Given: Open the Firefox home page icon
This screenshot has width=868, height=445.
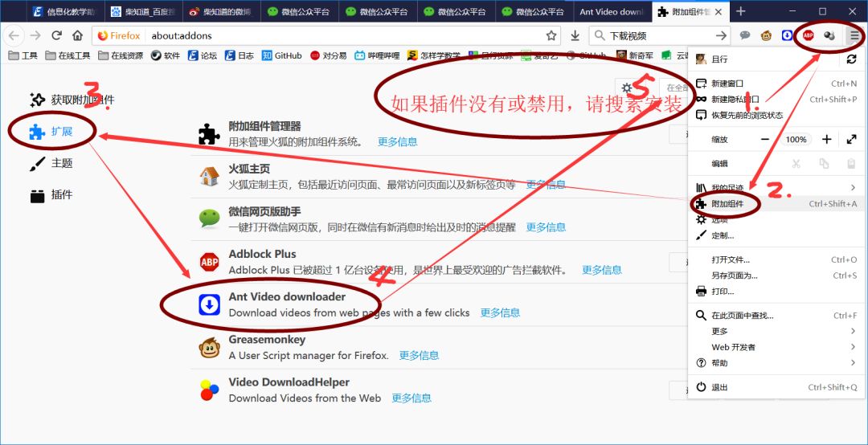Looking at the screenshot, I should (77, 35).
